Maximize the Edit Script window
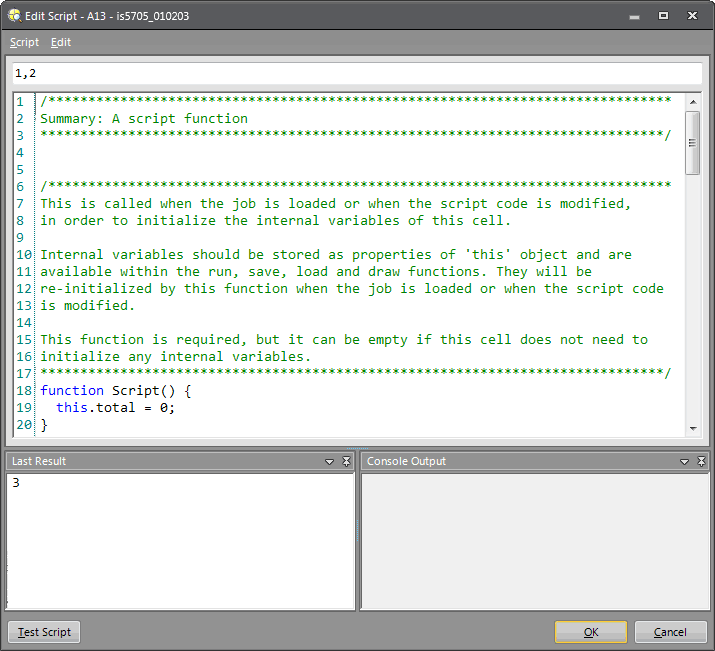The height and width of the screenshot is (651, 715). click(663, 16)
